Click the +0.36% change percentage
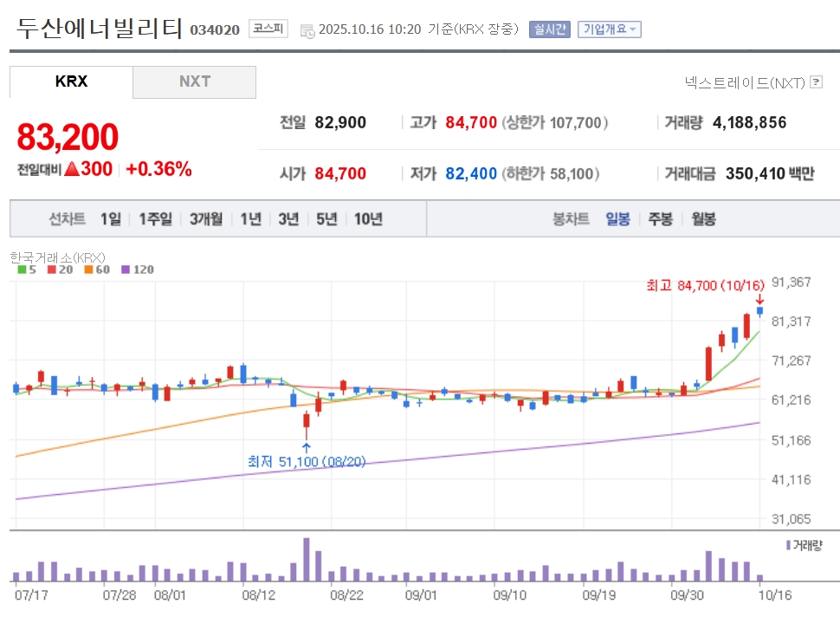 click(x=158, y=169)
